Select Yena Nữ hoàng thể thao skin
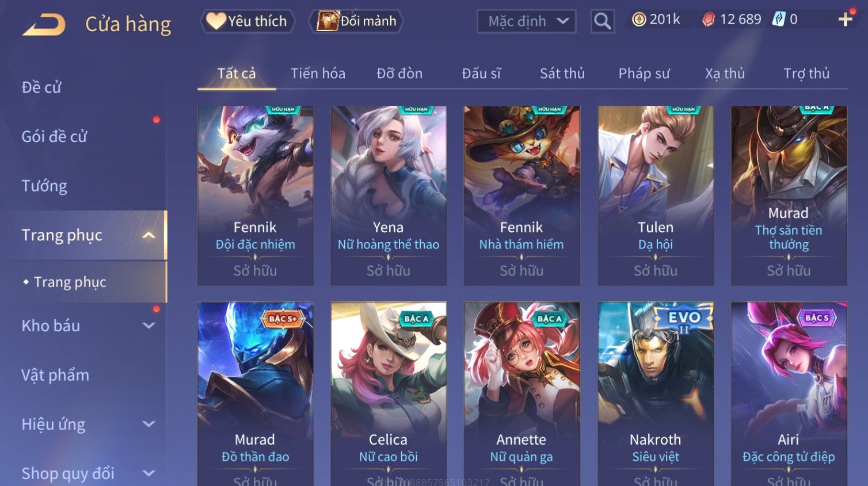The height and width of the screenshot is (486, 868). tap(389, 196)
